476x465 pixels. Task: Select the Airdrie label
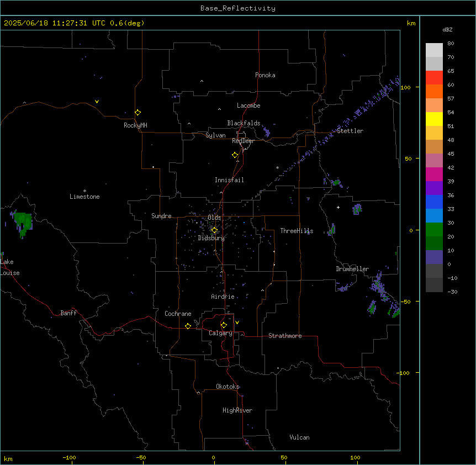coord(223,297)
